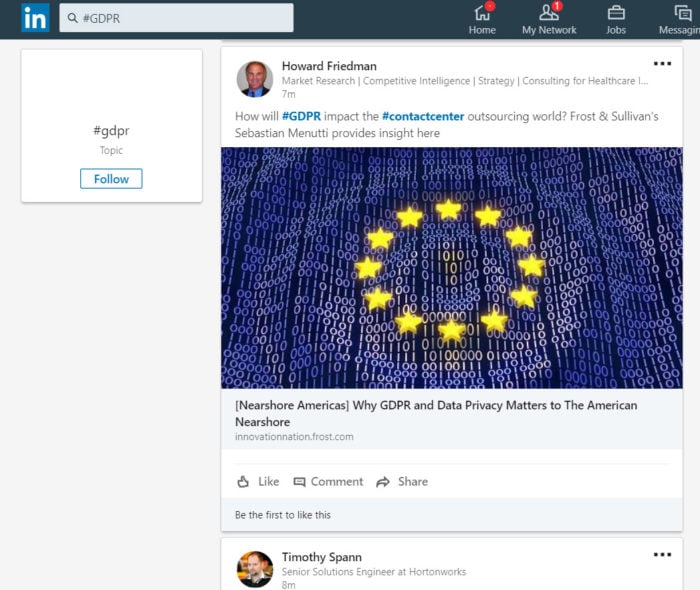The height and width of the screenshot is (590, 700).
Task: Open the Messaging nav icon
Action: (683, 12)
